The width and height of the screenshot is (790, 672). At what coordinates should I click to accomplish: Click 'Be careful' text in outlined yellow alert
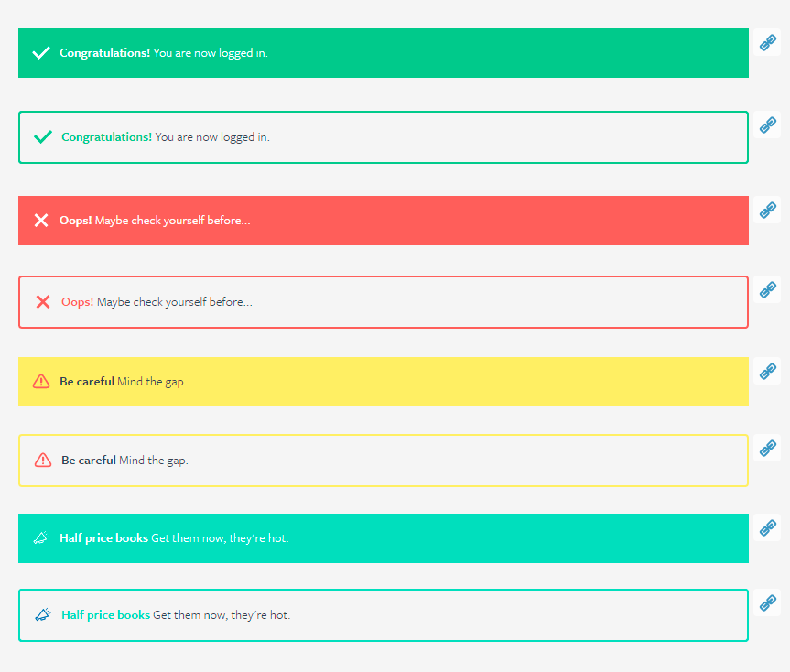[x=88, y=461]
